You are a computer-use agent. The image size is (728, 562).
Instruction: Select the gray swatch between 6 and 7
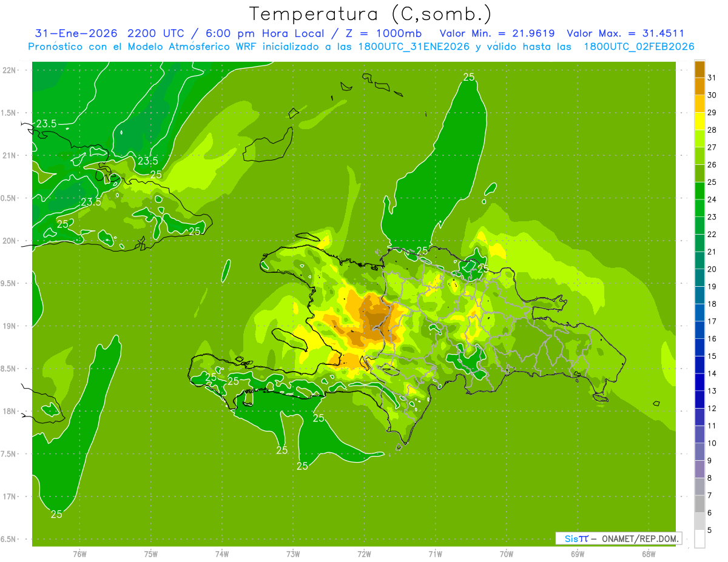coord(699,504)
